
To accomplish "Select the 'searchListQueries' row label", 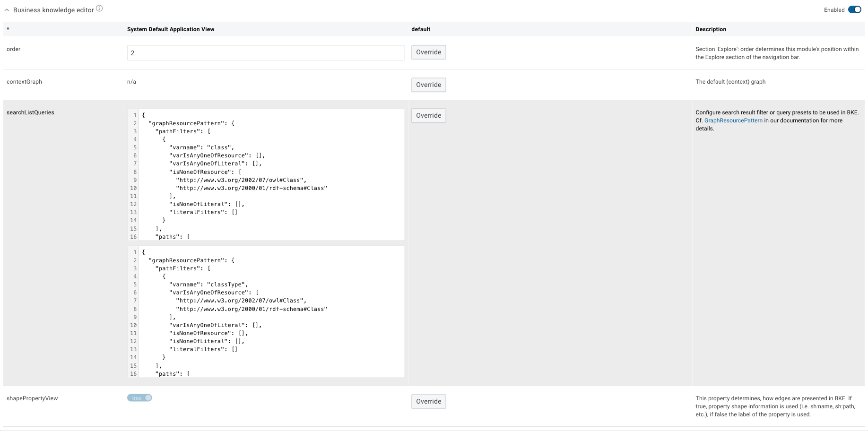I will coord(30,112).
